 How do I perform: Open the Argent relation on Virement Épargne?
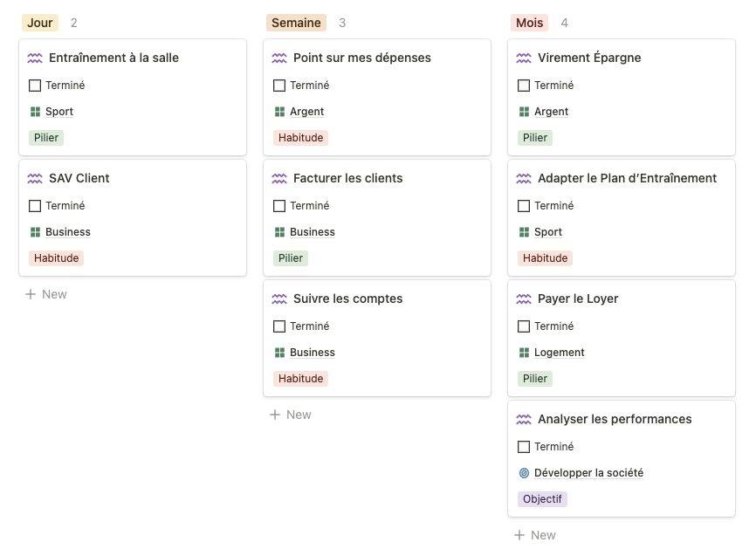(x=551, y=112)
